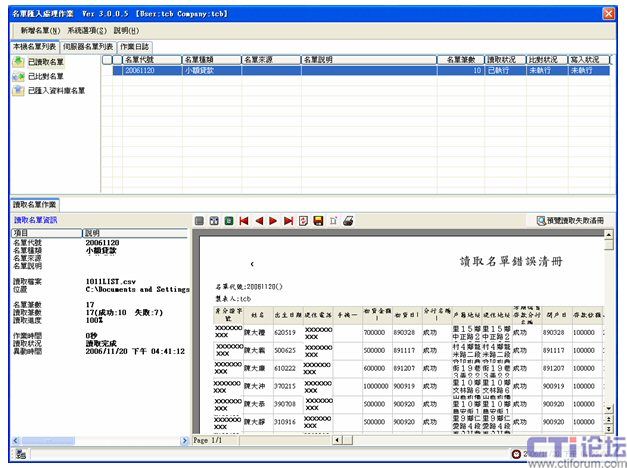627x468 pixels.
Task: Click 預覽讀取失敗清冊 button
Action: tap(570, 220)
